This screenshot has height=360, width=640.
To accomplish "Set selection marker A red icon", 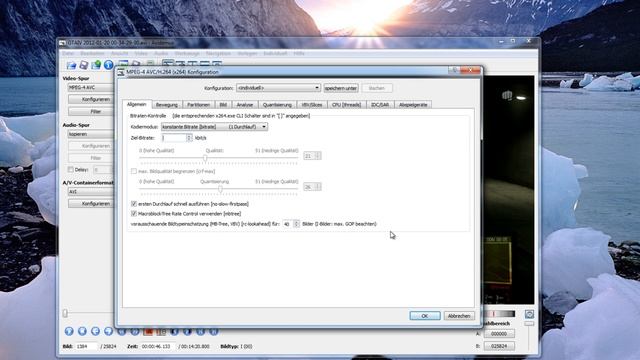I will coord(148,332).
